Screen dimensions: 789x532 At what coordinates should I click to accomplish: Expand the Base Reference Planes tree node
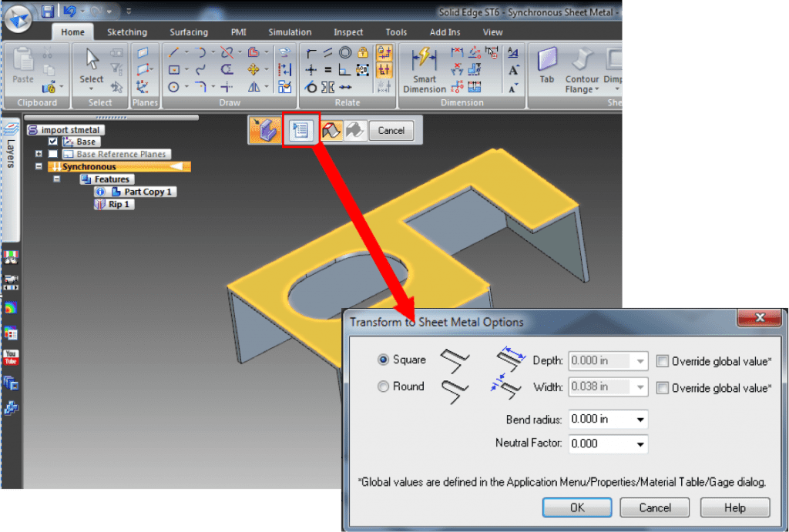[x=39, y=154]
